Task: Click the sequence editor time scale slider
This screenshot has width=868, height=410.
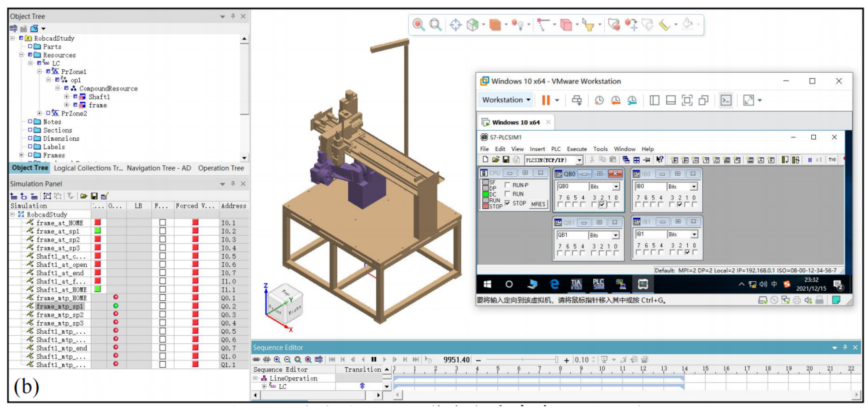Action: [556, 360]
